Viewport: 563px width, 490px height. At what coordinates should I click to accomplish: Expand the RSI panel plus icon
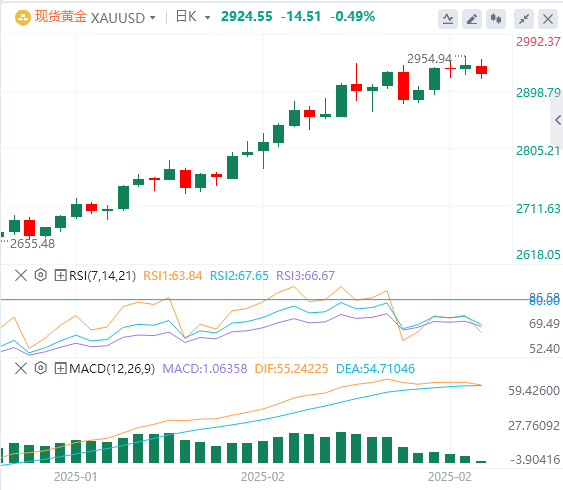(60, 276)
